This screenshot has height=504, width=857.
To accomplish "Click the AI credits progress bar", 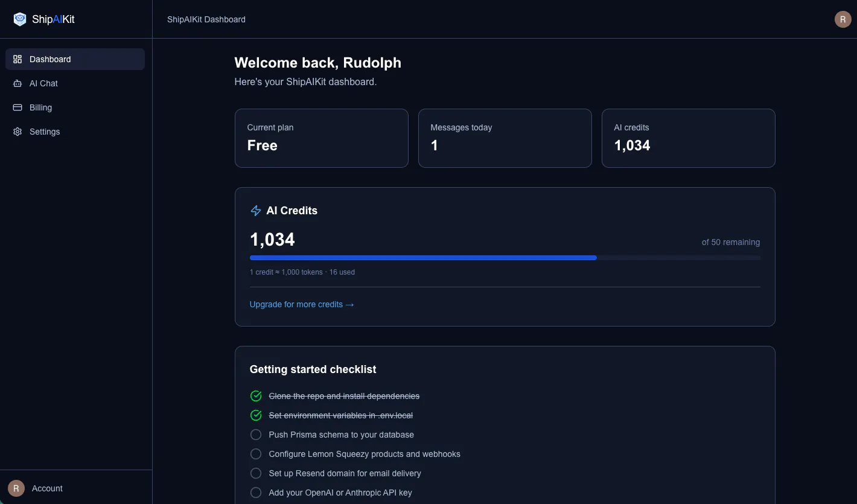I will (505, 258).
